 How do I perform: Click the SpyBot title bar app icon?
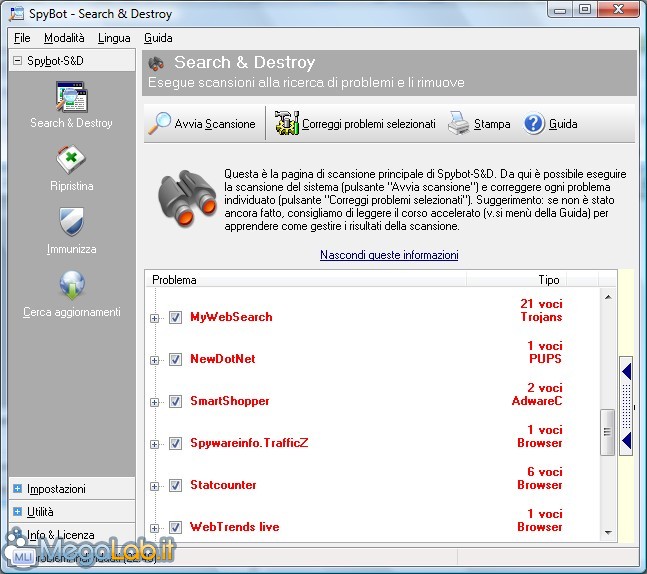[17, 14]
